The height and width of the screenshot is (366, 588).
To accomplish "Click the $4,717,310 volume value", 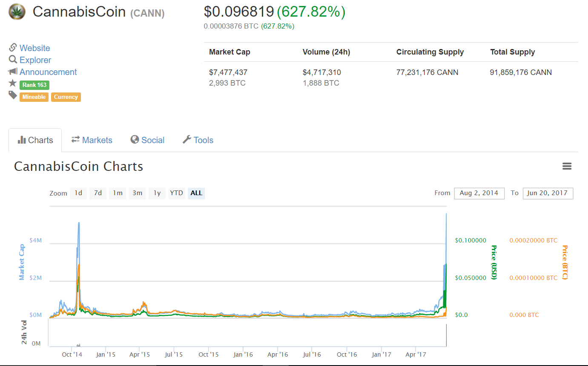I will click(322, 72).
